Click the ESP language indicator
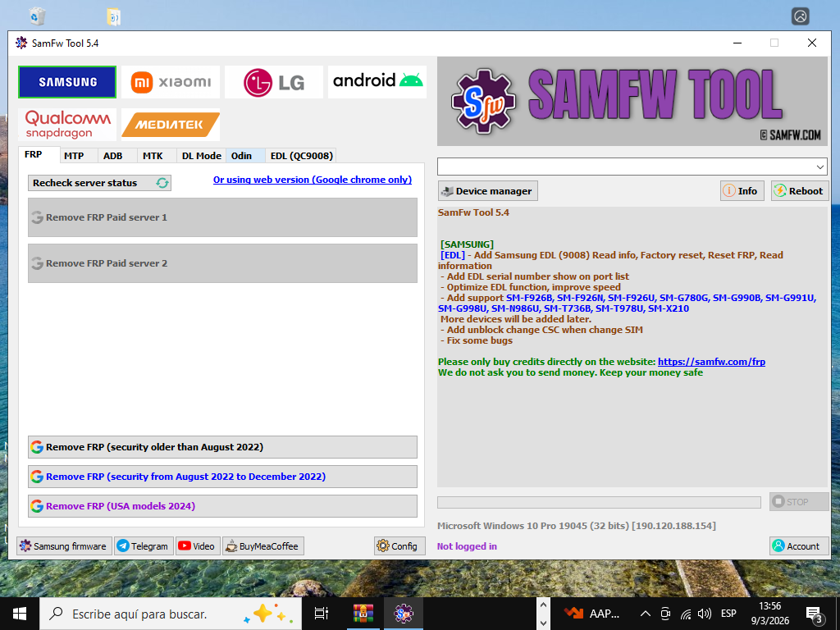The height and width of the screenshot is (630, 840). [728, 614]
